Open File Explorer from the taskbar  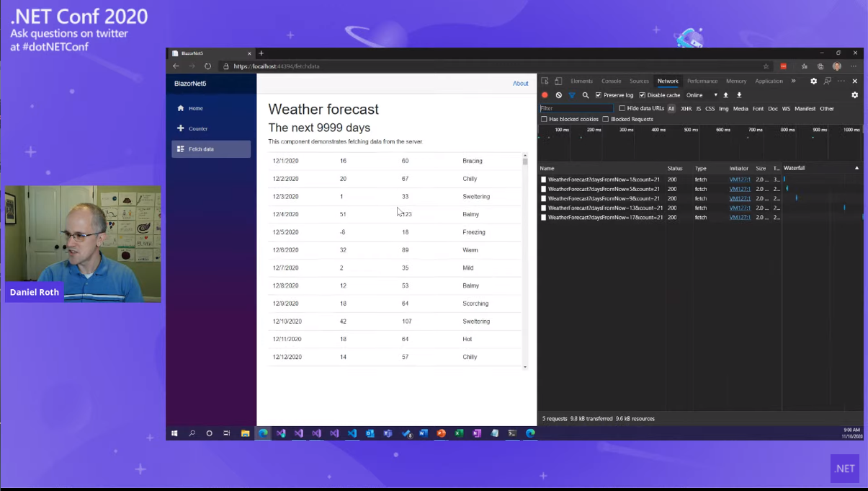[245, 433]
